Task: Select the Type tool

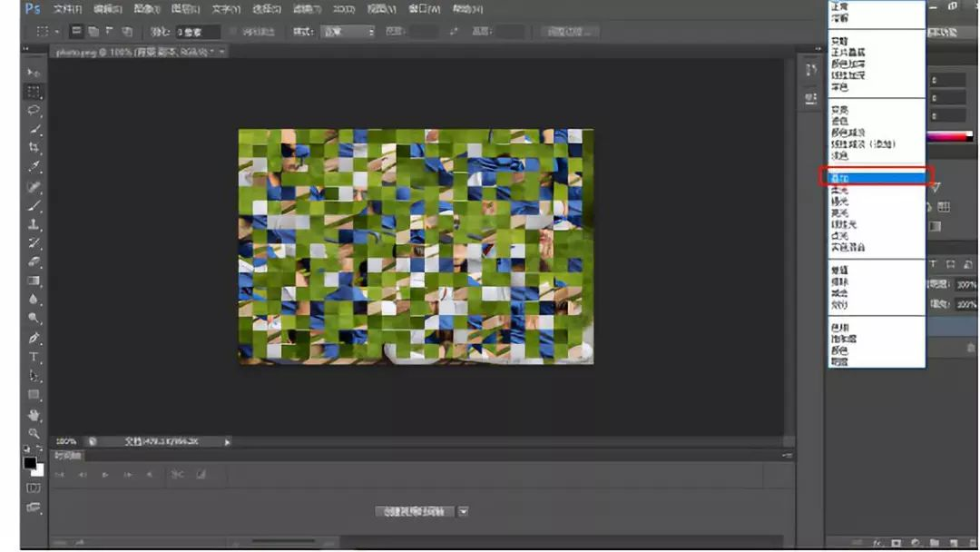Action: click(34, 357)
